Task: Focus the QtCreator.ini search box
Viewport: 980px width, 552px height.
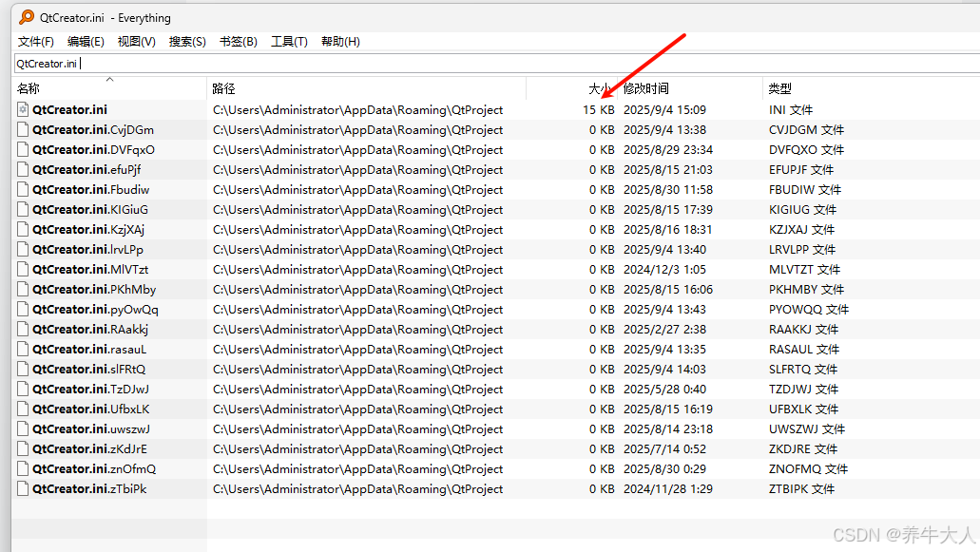Action: click(497, 64)
